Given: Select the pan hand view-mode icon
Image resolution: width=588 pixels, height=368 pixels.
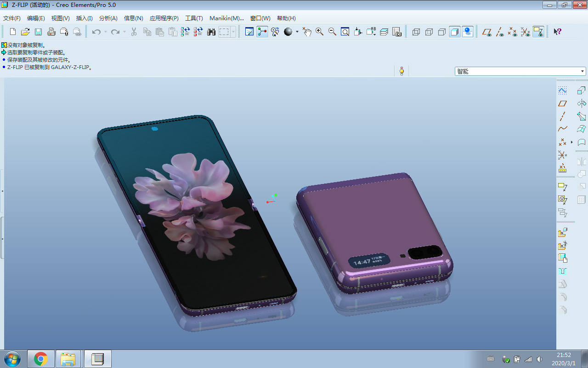Looking at the screenshot, I should [307, 32].
